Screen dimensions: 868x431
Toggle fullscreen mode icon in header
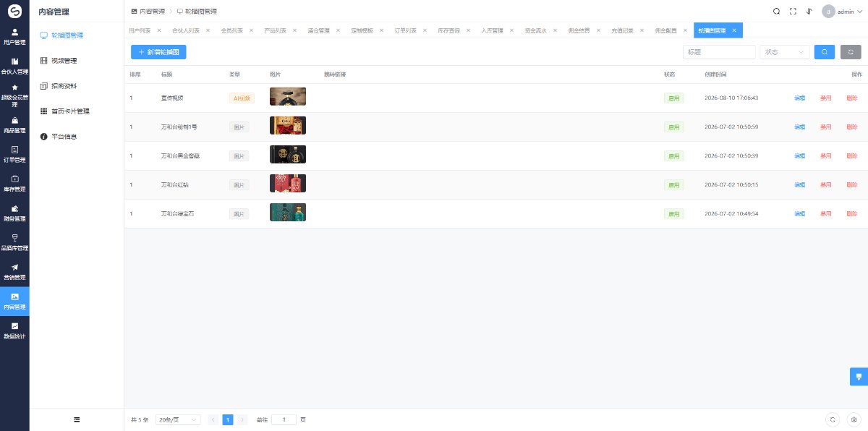pyautogui.click(x=793, y=11)
